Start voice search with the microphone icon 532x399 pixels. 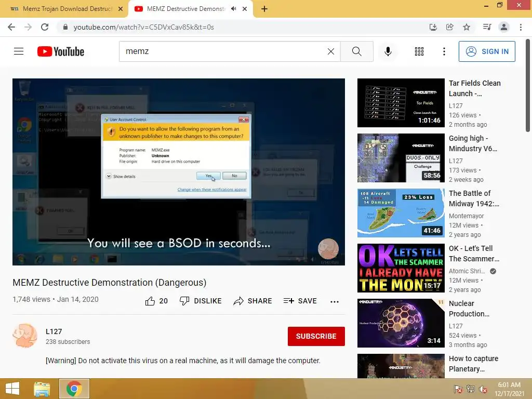(x=388, y=51)
